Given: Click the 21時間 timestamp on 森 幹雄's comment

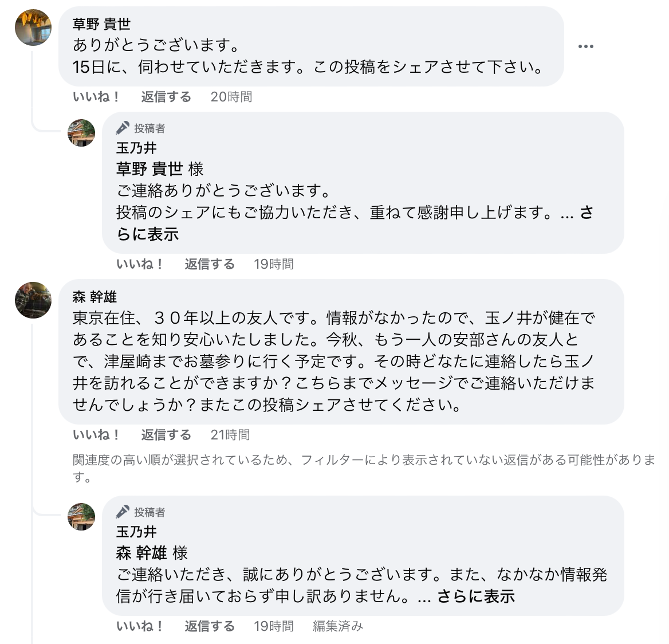Looking at the screenshot, I should (x=230, y=435).
